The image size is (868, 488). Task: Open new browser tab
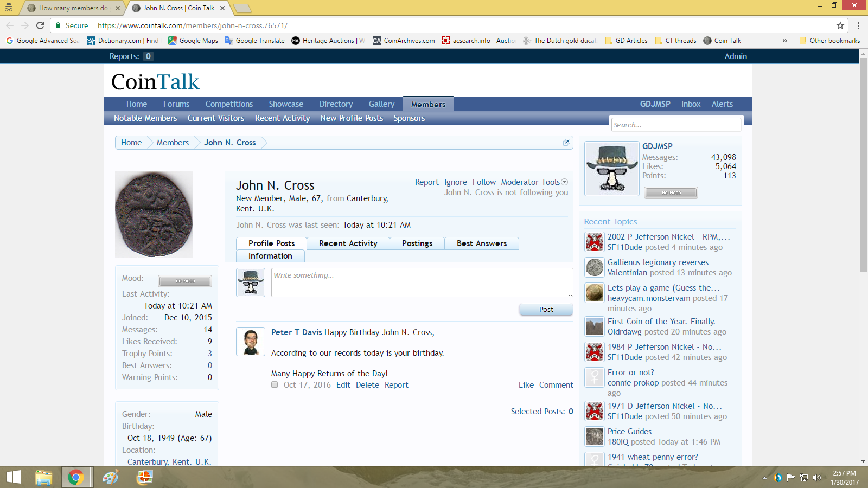pyautogui.click(x=242, y=8)
